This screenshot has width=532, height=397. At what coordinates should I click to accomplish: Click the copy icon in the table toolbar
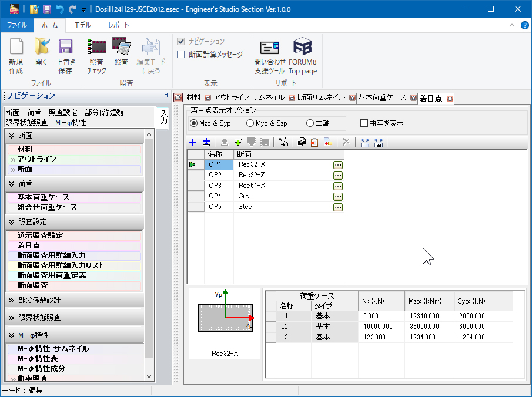point(301,142)
